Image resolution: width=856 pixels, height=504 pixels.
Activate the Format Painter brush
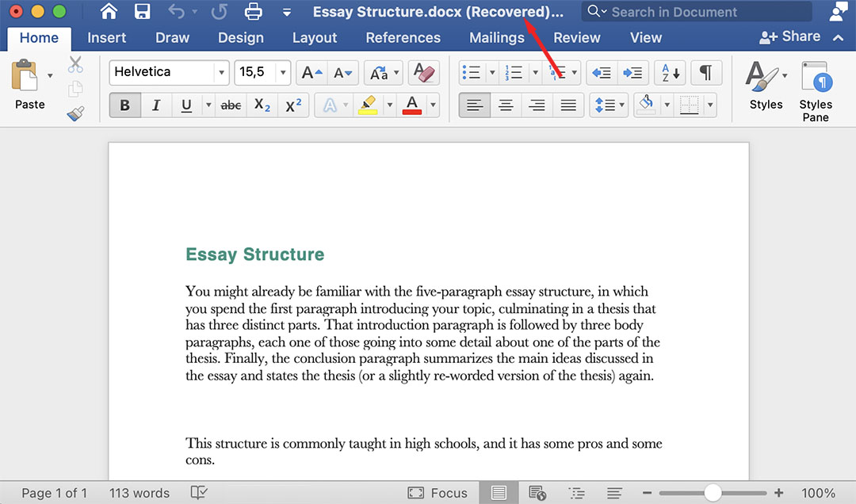pos(75,113)
